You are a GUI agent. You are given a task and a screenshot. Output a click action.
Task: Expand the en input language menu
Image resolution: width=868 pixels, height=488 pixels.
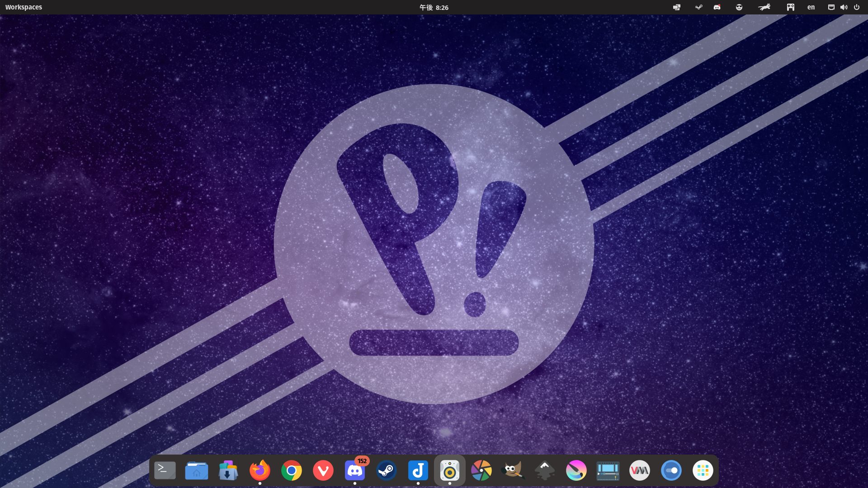pyautogui.click(x=811, y=7)
